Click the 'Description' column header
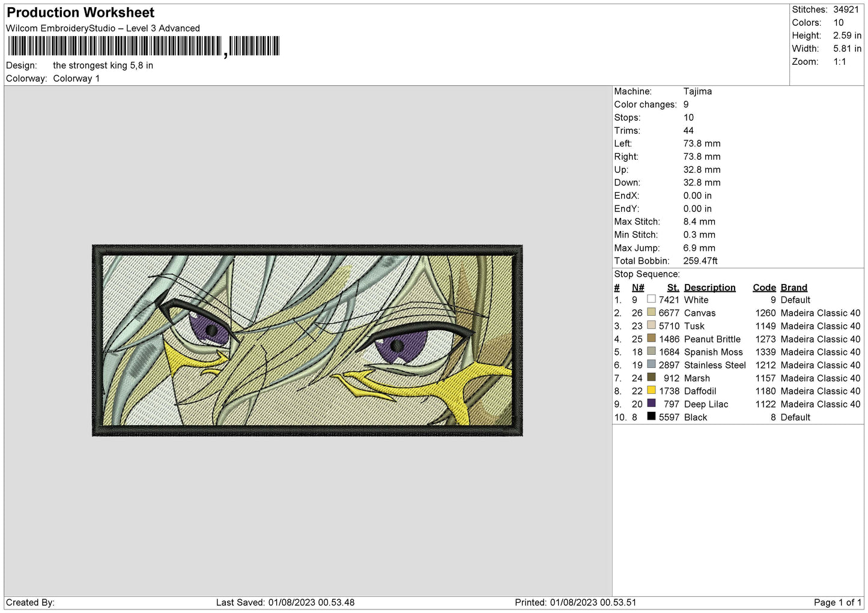Screen dimensions: 868x613 tap(709, 288)
